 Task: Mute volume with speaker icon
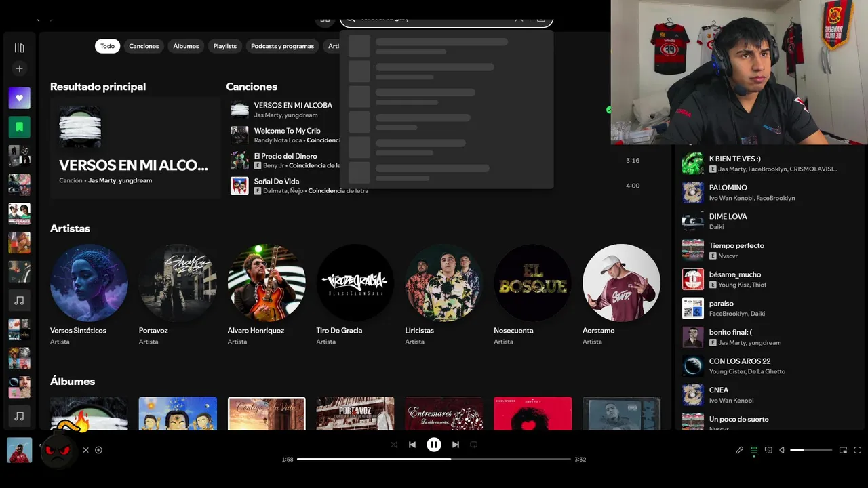click(x=782, y=450)
